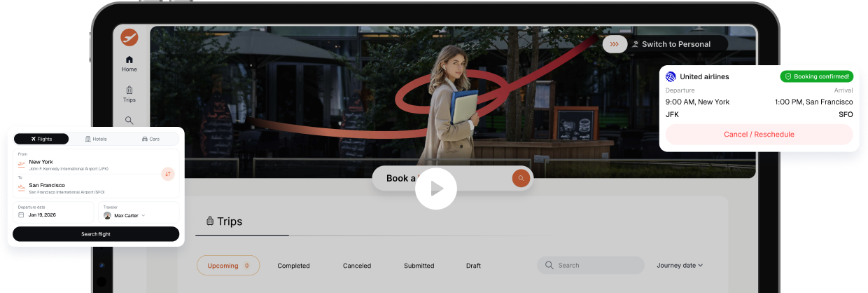Select the Draft trips filter

point(473,266)
